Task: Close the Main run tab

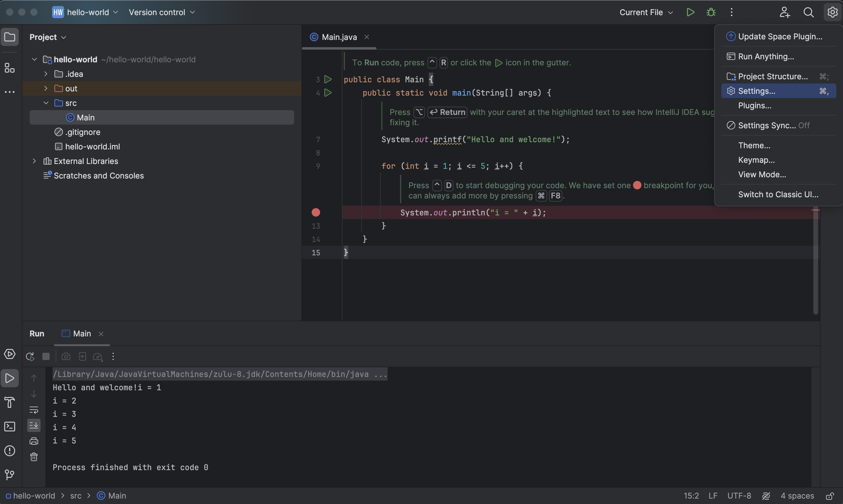Action: [x=101, y=334]
